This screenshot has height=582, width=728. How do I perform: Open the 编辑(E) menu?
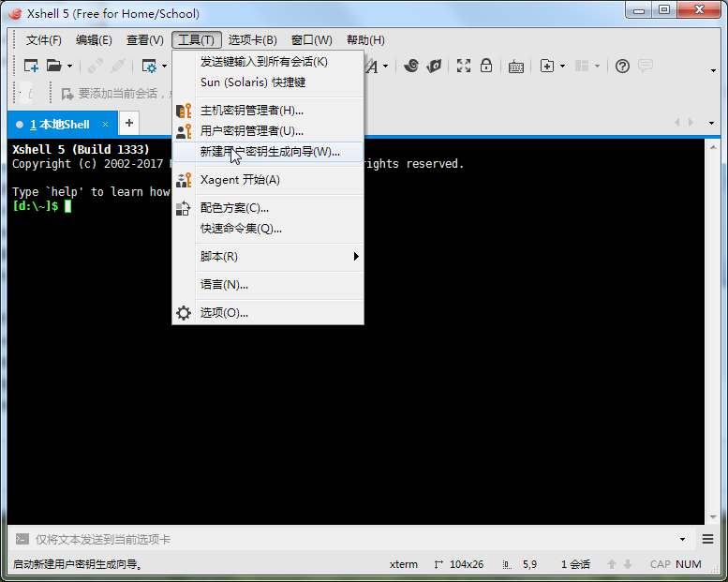coord(94,40)
